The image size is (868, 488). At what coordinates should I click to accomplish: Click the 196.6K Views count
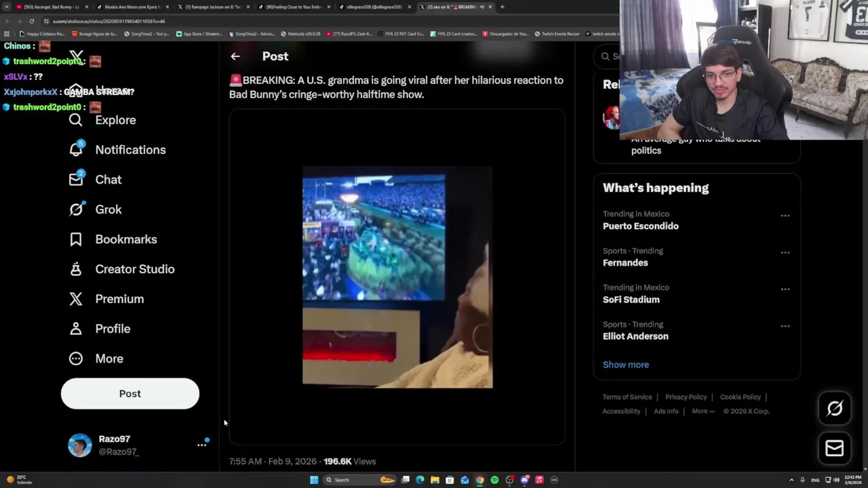click(350, 461)
